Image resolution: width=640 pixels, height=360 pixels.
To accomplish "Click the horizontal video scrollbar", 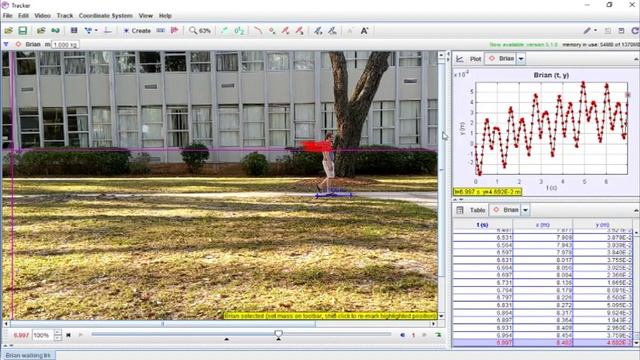I will (x=163, y=324).
